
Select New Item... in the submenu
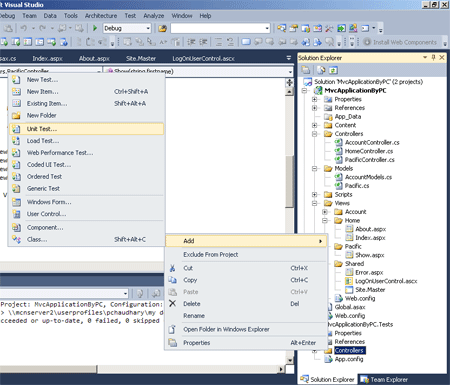[87, 92]
